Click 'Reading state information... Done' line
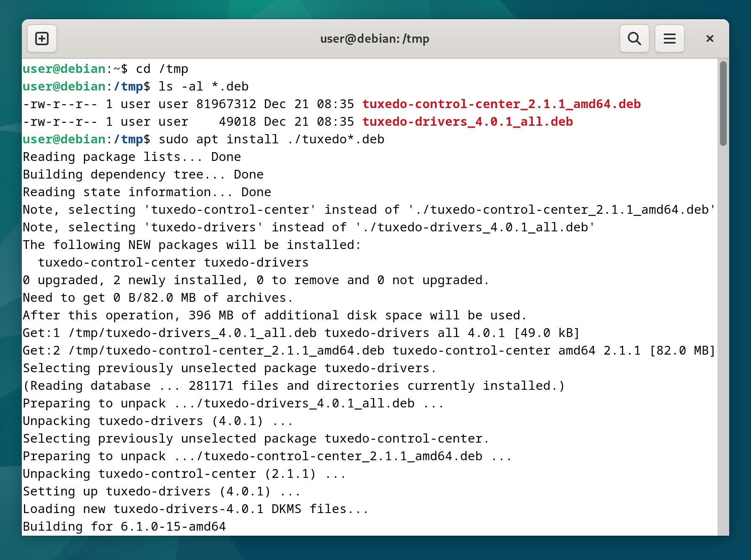751x560 pixels. pyautogui.click(x=147, y=192)
